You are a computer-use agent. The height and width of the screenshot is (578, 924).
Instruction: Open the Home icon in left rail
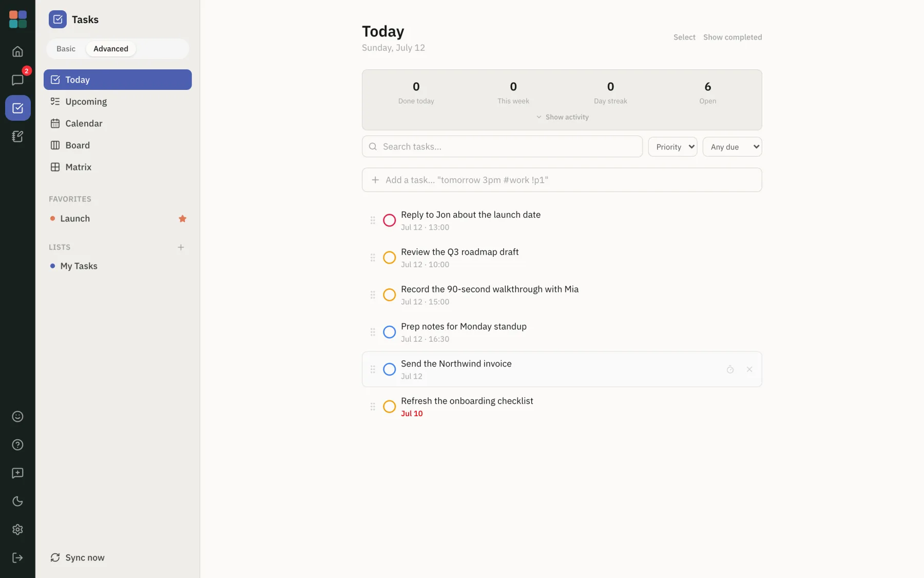pyautogui.click(x=17, y=51)
